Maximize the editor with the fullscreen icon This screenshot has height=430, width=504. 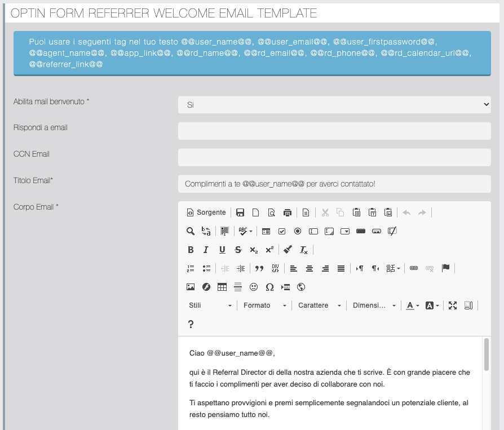[x=452, y=305]
